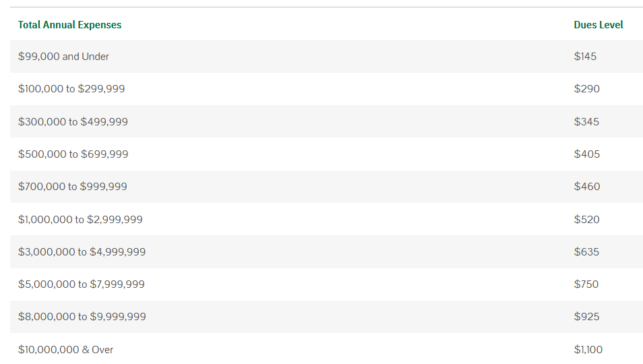This screenshot has width=643, height=364.
Task: Click the $520 dues level
Action: click(586, 220)
